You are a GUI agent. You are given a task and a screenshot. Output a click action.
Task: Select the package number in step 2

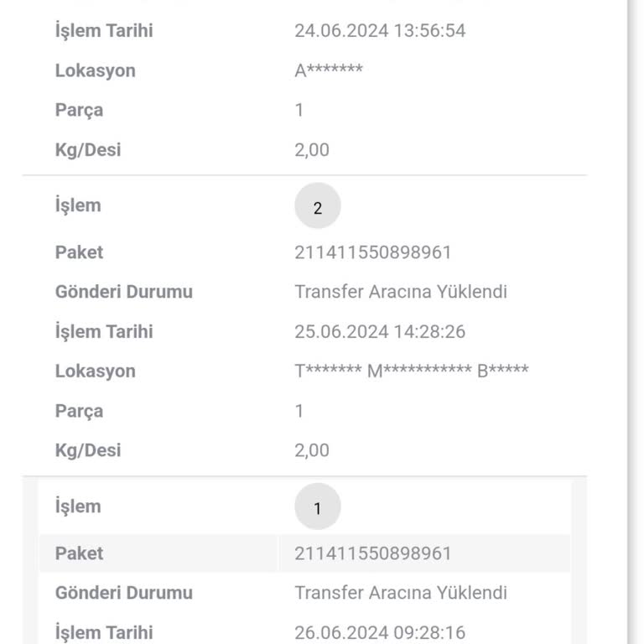click(x=373, y=252)
